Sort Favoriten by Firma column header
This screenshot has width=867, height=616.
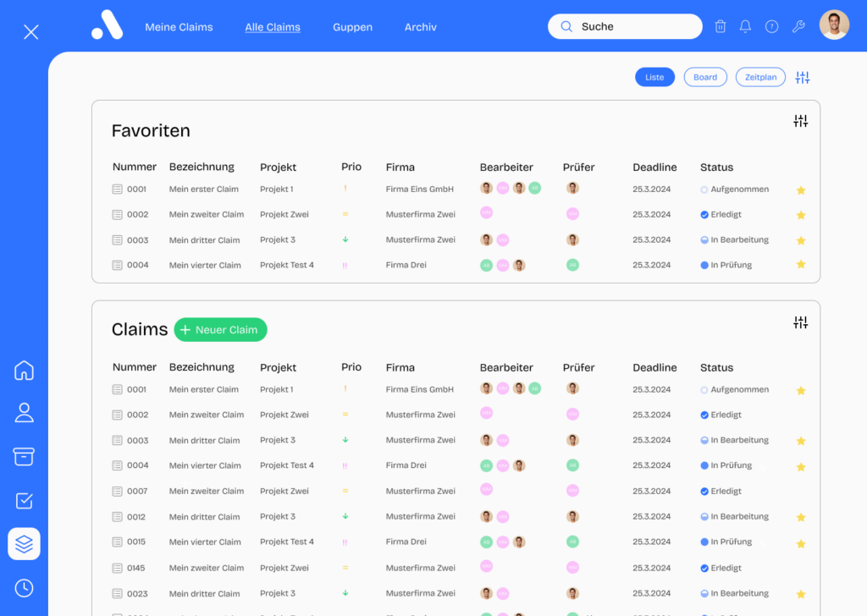click(x=400, y=167)
